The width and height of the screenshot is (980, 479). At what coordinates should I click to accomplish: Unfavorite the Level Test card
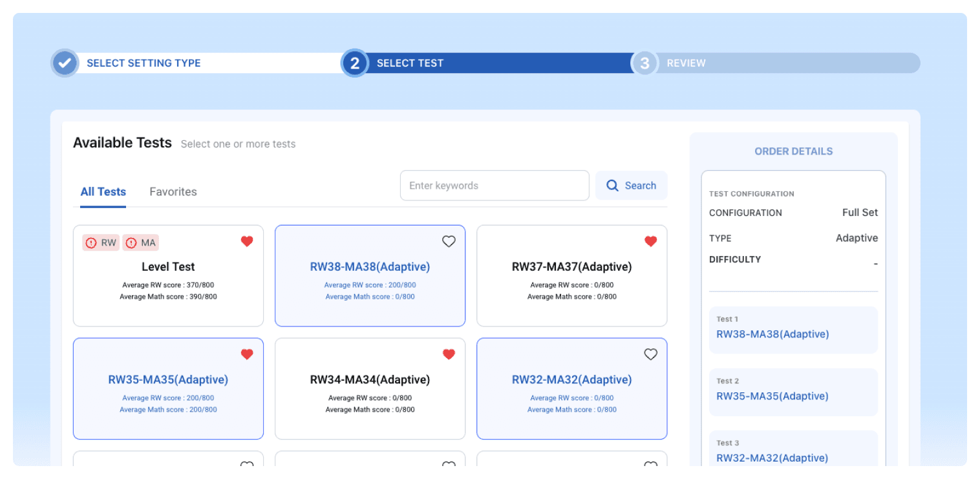pos(247,241)
